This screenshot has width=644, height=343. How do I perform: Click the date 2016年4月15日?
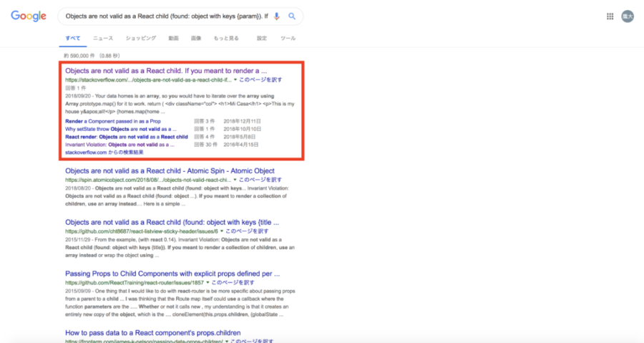[x=241, y=145]
